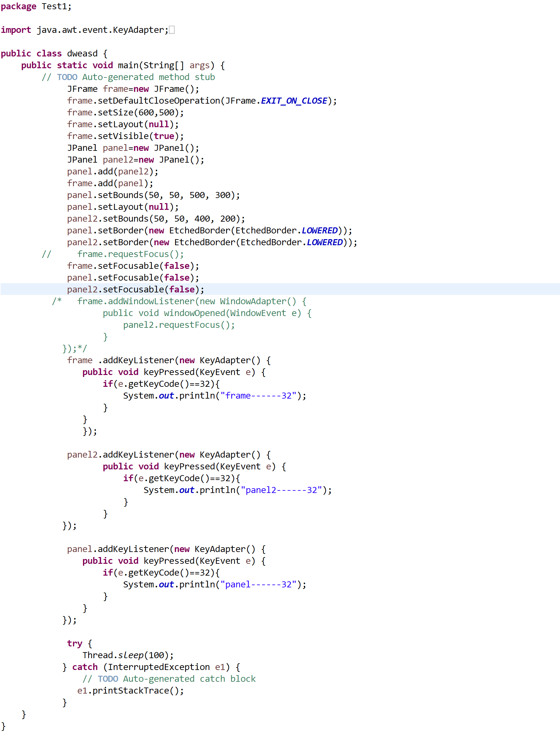
Task: Click 'panel.setBounds(50, 50, 500, 300);' line
Action: [x=153, y=195]
